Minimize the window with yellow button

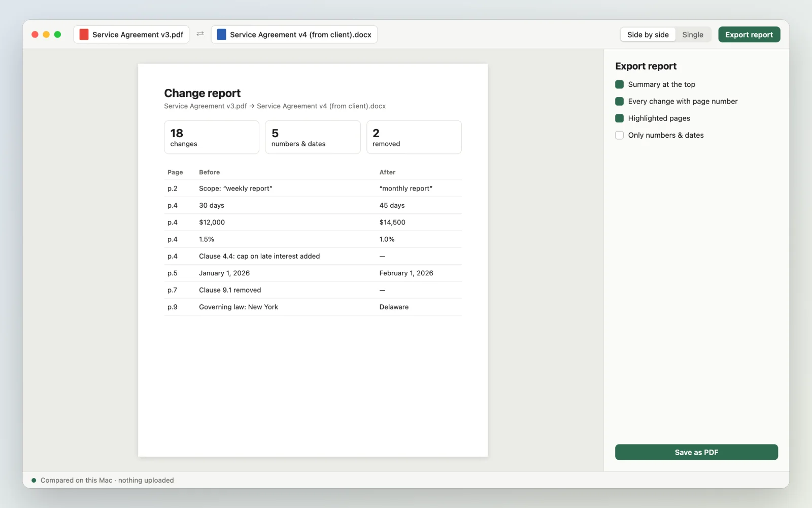[x=46, y=35]
